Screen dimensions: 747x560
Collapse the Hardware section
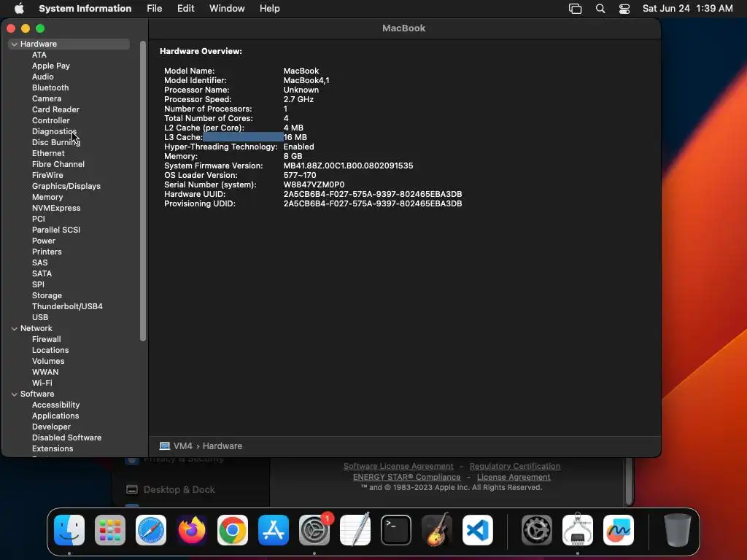click(15, 44)
